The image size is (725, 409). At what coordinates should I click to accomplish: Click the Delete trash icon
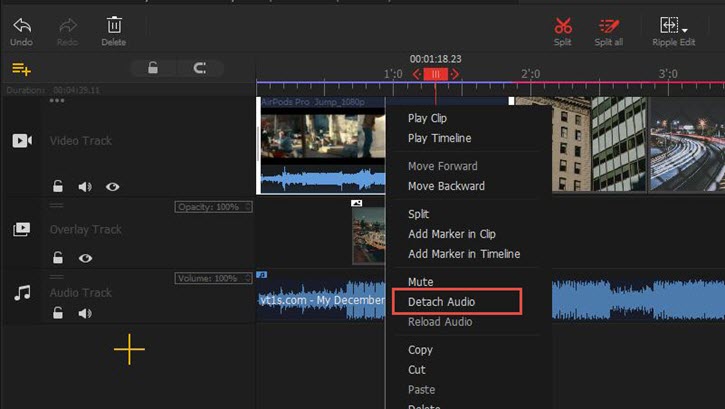[x=114, y=25]
